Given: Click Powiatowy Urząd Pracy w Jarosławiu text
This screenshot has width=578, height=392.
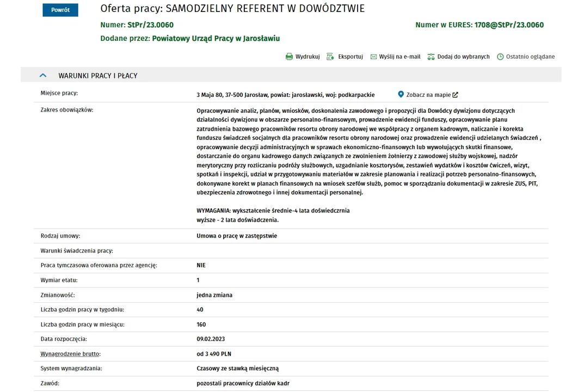Looking at the screenshot, I should (216, 38).
